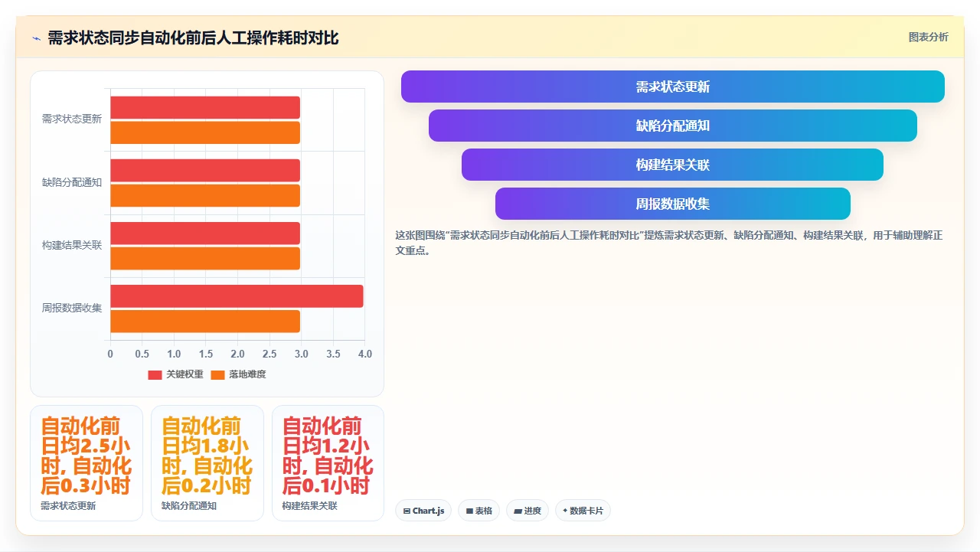The image size is (980, 552).
Task: Click the 周报数据收集 y-axis label
Action: click(x=72, y=309)
